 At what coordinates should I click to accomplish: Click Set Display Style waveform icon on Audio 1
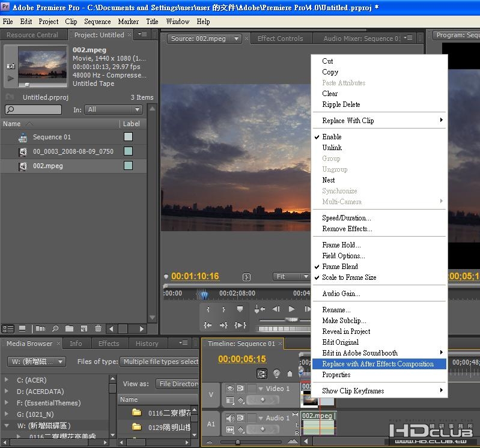tap(230, 429)
